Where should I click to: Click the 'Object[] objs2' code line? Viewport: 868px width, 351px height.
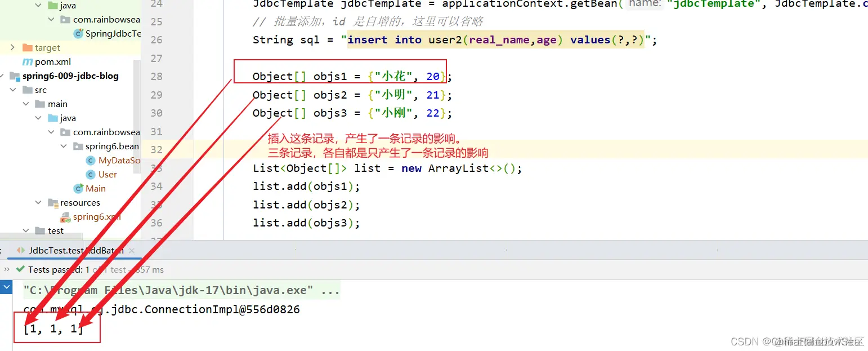pos(352,95)
